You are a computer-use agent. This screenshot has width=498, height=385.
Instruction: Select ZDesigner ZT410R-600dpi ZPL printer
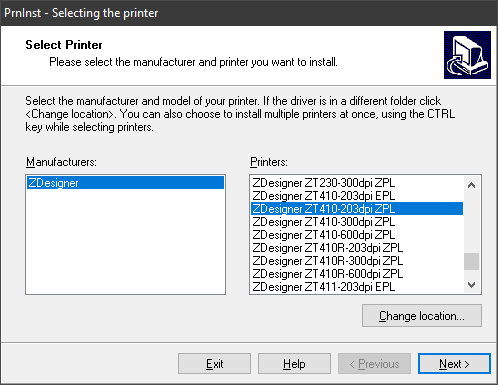357,274
